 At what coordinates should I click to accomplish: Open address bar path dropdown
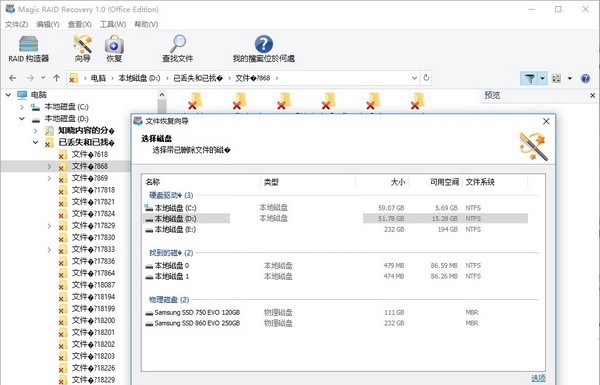tap(414, 78)
